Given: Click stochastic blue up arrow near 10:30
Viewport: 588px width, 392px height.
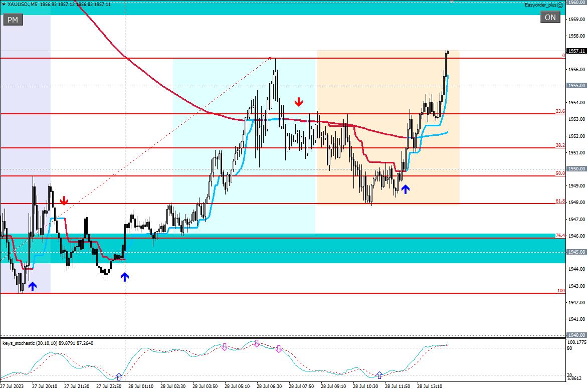Looking at the screenshot, I should coord(379,374).
